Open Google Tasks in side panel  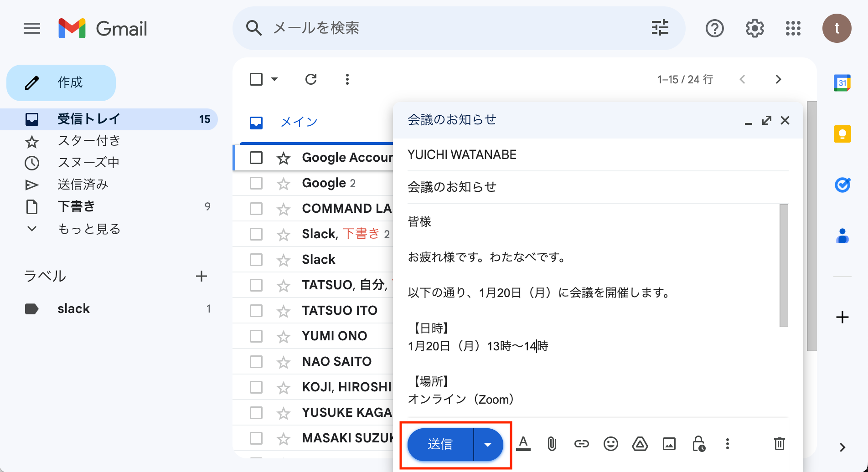click(842, 185)
